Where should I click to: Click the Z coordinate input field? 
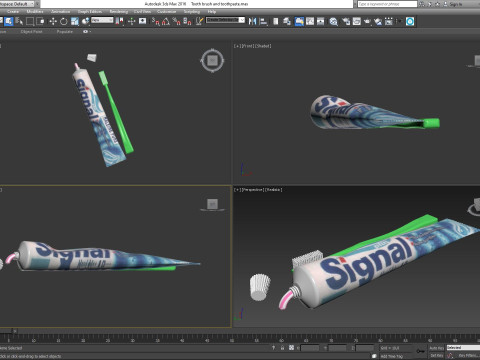coord(365,348)
